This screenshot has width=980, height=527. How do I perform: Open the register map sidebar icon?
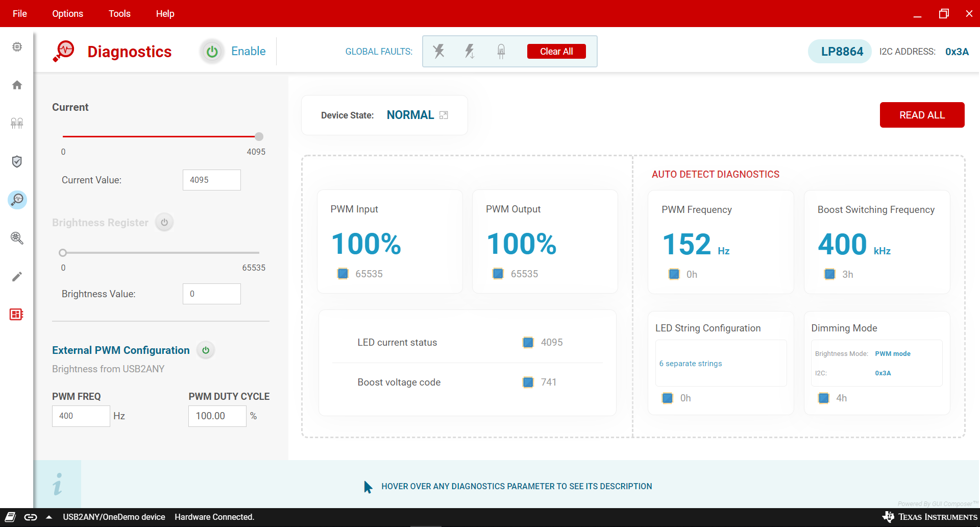pos(16,315)
